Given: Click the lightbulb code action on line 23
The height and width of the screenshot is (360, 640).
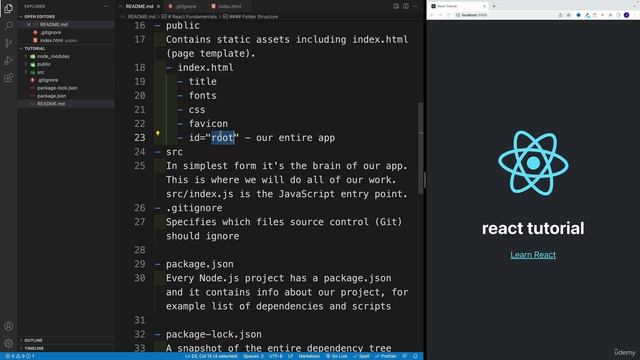Looking at the screenshot, I should point(158,133).
